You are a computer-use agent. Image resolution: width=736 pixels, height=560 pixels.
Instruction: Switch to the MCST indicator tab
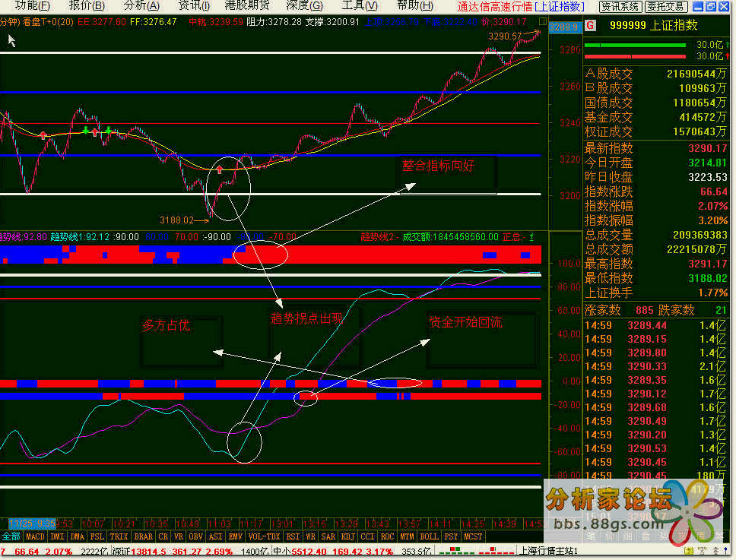pos(473,536)
